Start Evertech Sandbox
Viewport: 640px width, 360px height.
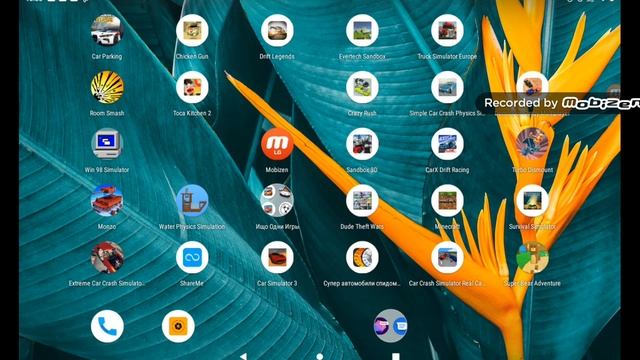tap(362, 31)
